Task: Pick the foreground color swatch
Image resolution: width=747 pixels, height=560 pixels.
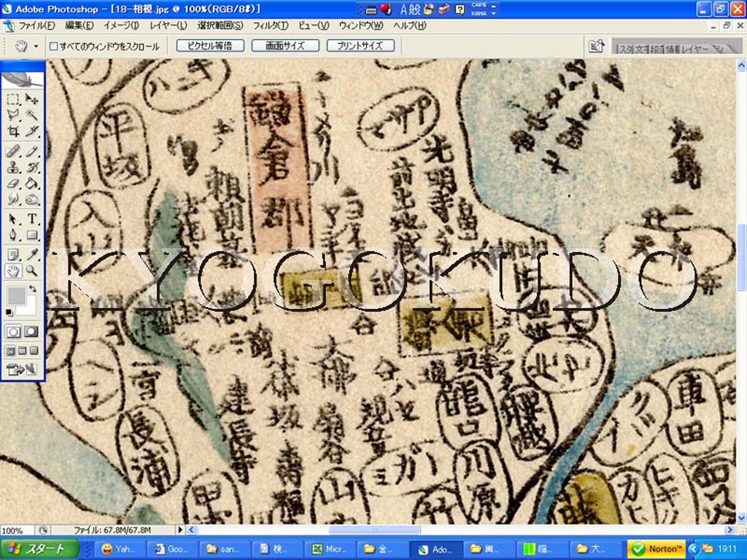Action: click(x=16, y=296)
